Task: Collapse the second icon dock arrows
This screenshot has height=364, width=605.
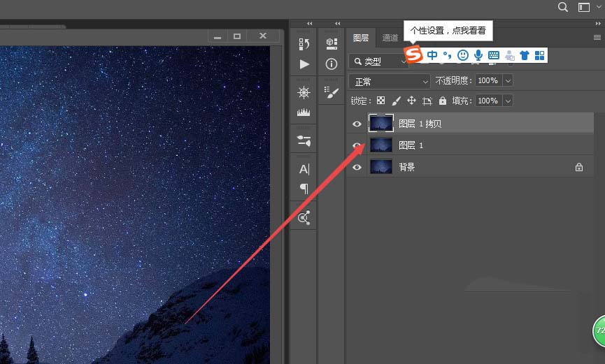Action: point(338,24)
